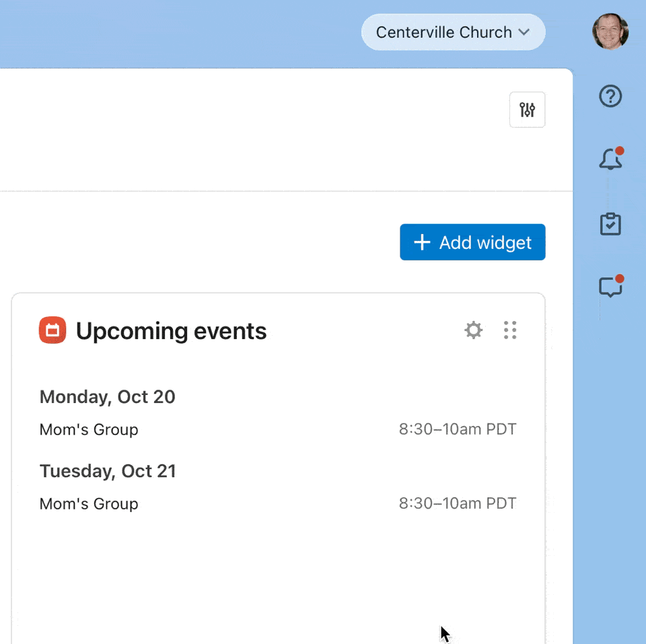Viewport: 646px width, 644px height.
Task: Open Monday's Mom's Group event
Action: [88, 429]
